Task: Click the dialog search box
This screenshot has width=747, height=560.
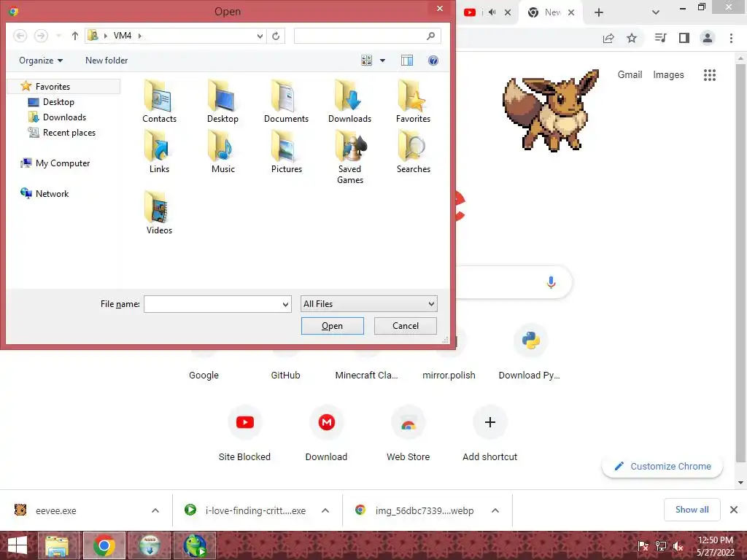Action: click(x=367, y=36)
